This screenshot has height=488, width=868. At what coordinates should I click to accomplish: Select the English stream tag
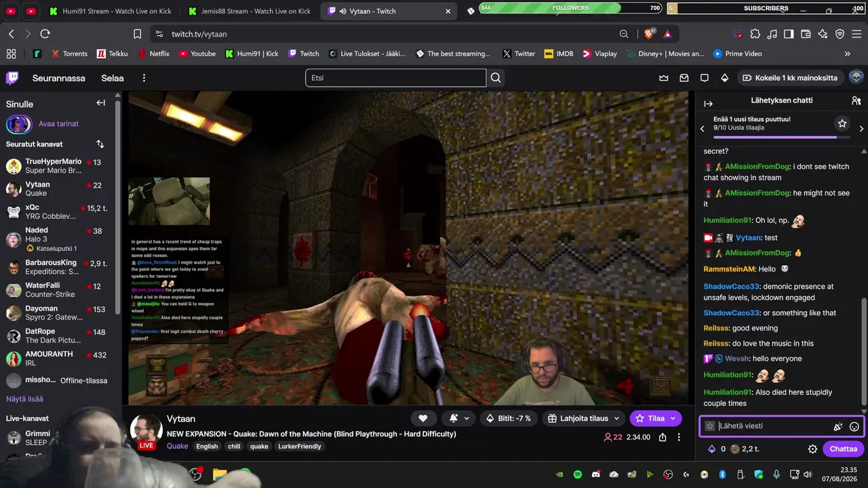(x=207, y=446)
